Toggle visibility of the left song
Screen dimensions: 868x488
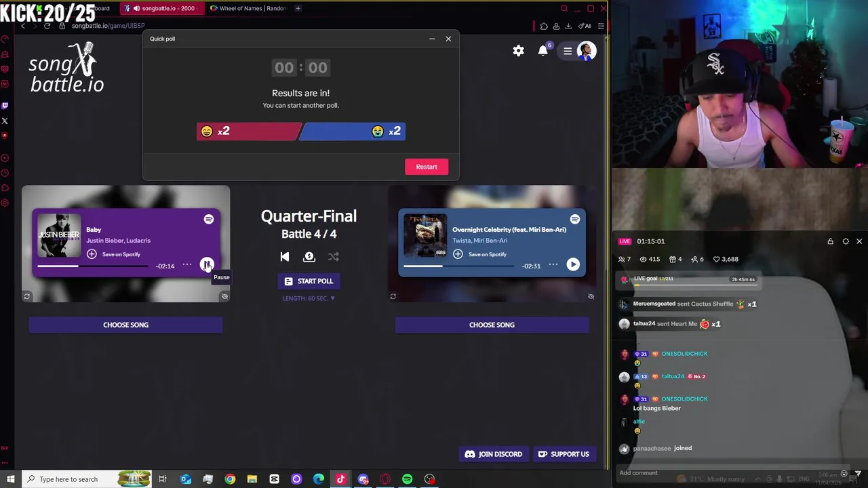pyautogui.click(x=224, y=296)
